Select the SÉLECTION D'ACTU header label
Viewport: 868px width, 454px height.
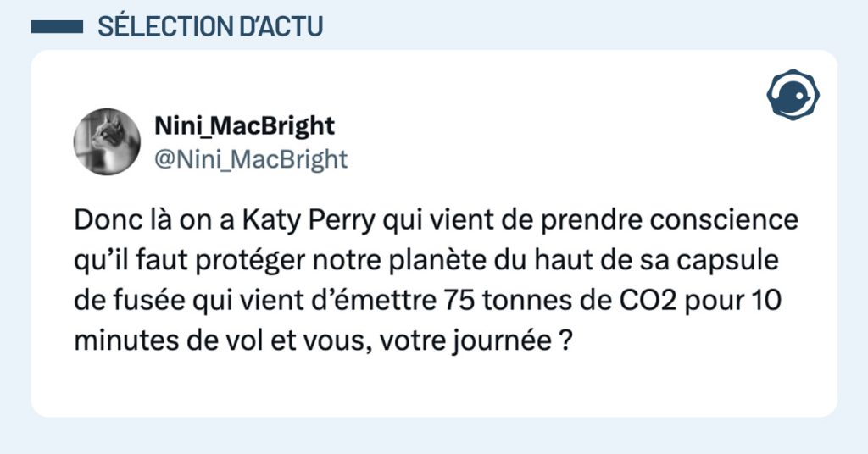tap(209, 26)
